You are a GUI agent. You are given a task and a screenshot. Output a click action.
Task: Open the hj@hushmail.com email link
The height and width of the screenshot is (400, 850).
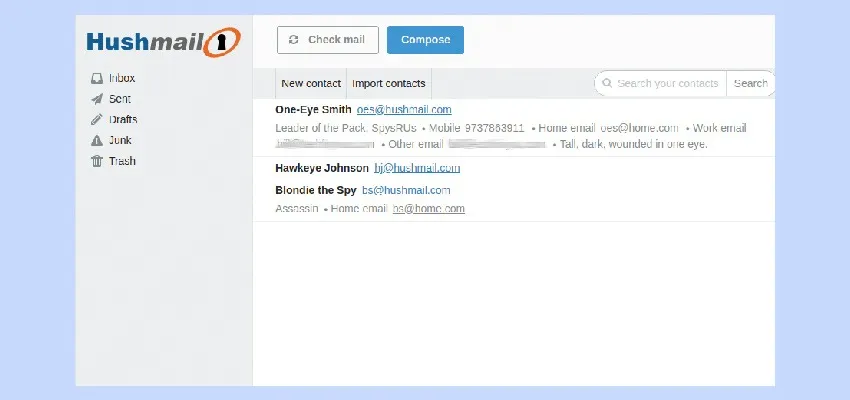click(x=417, y=168)
